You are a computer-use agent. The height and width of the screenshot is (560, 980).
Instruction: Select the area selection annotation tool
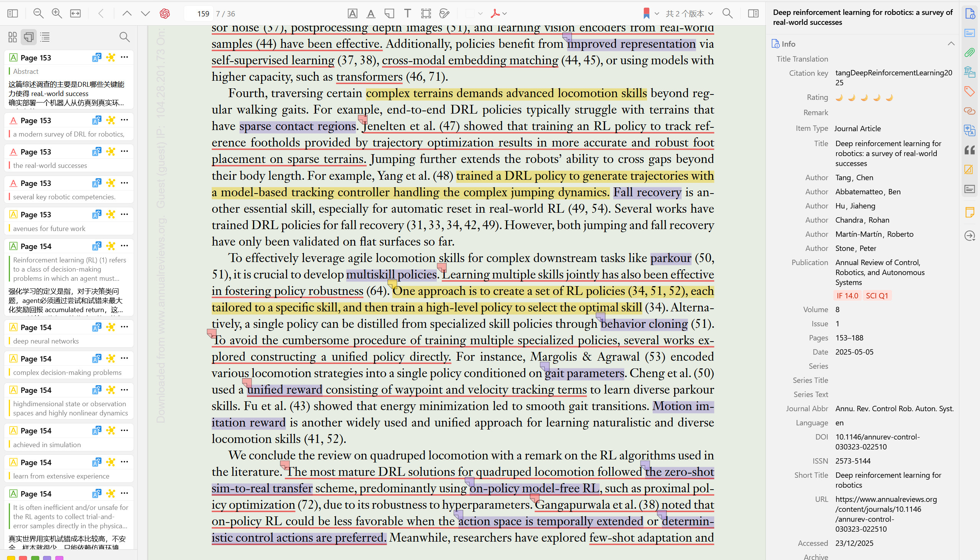426,13
